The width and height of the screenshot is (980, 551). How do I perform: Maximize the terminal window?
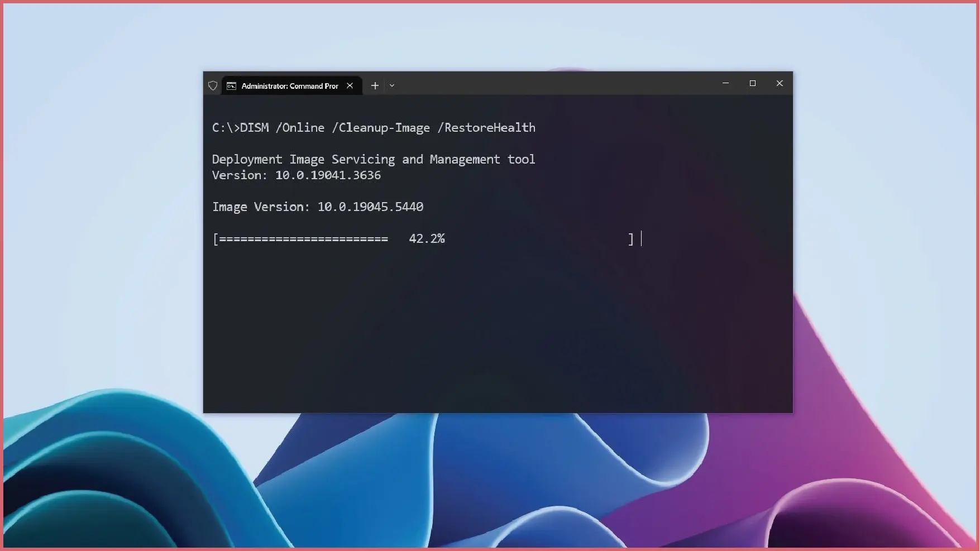(752, 83)
